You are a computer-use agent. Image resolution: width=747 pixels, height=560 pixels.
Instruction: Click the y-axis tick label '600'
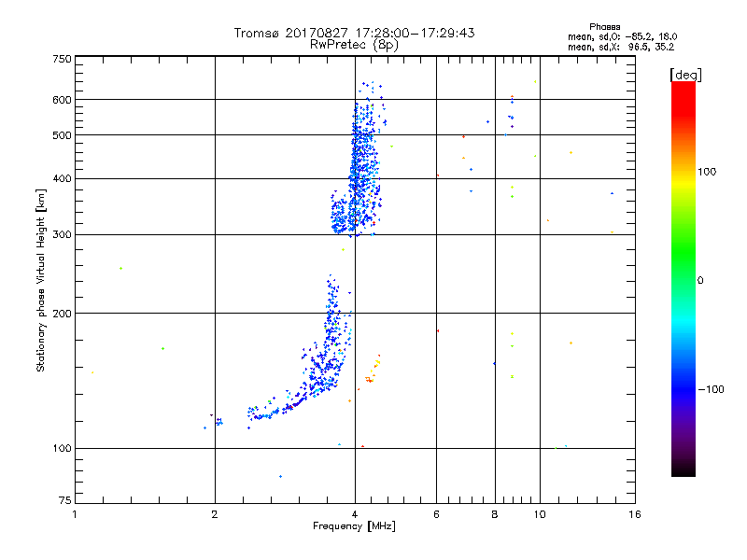(x=62, y=100)
